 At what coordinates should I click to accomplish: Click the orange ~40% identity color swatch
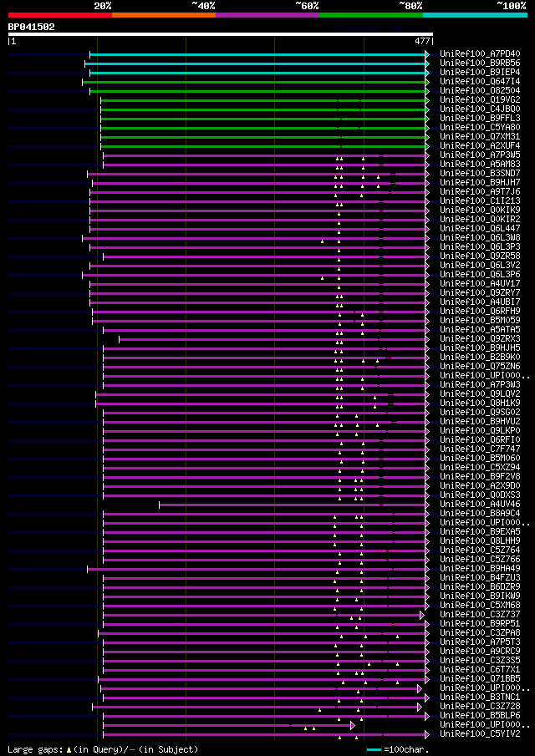(164, 15)
